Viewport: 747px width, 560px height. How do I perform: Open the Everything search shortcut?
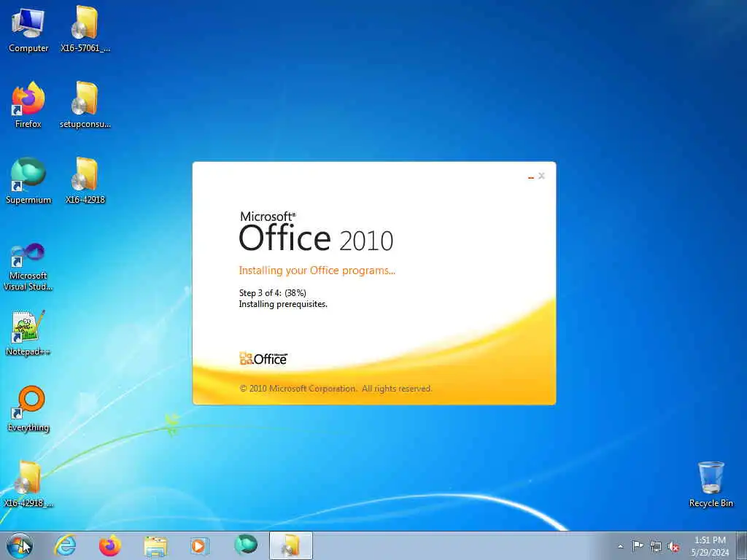click(28, 408)
